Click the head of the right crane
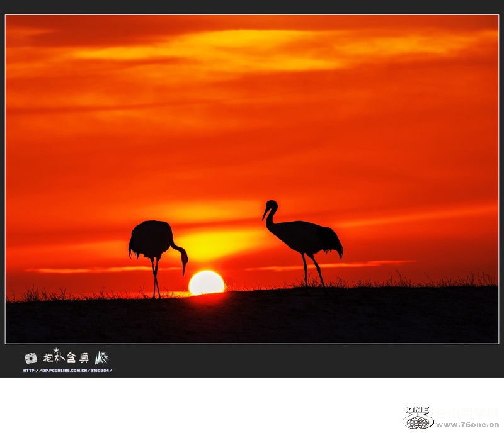This screenshot has height=433, width=504. coord(272,206)
